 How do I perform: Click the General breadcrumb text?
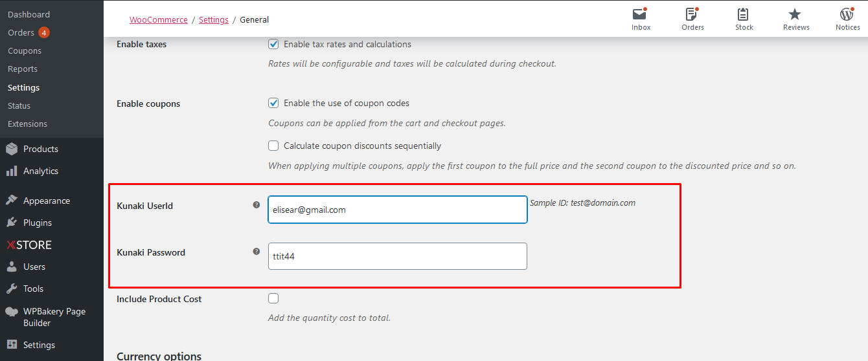[255, 19]
